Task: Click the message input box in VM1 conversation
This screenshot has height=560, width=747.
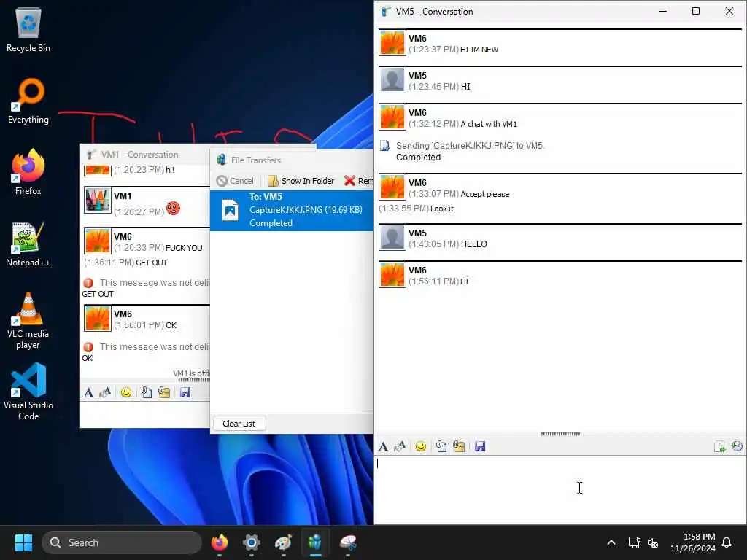Action: tap(144, 414)
